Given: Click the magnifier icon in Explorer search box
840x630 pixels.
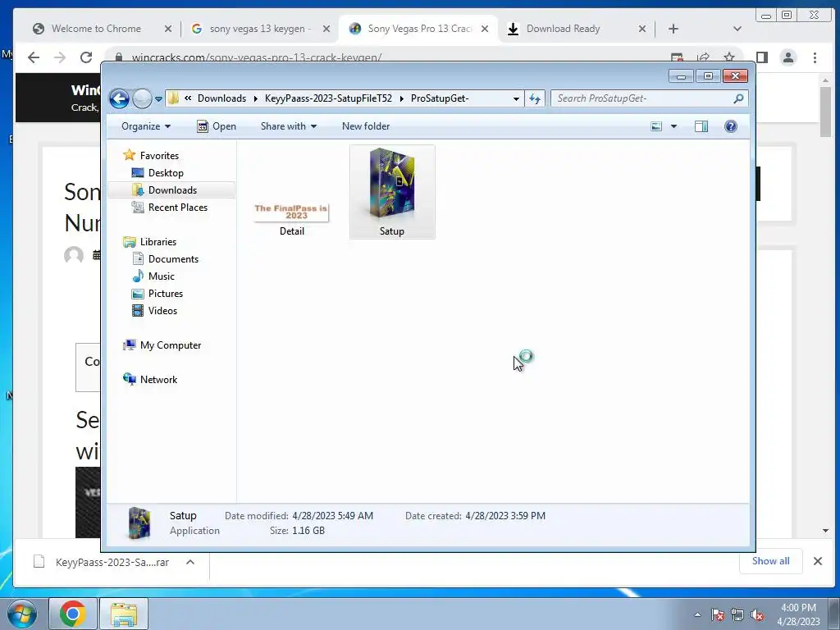Looking at the screenshot, I should point(739,98).
